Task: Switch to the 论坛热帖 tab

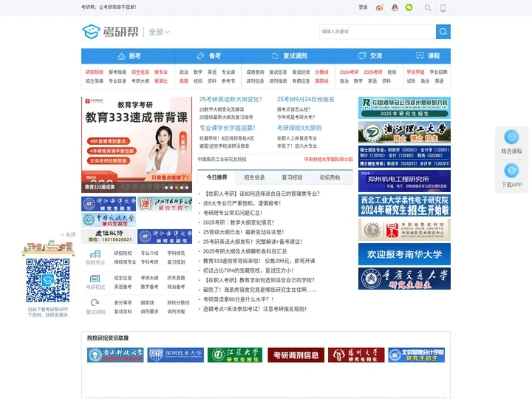Action: [x=330, y=177]
